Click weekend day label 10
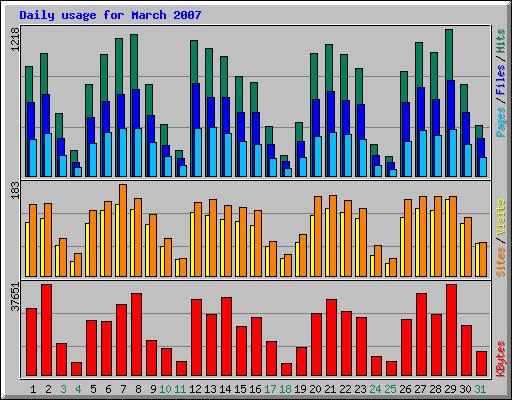This screenshot has width=512, height=400. click(165, 389)
